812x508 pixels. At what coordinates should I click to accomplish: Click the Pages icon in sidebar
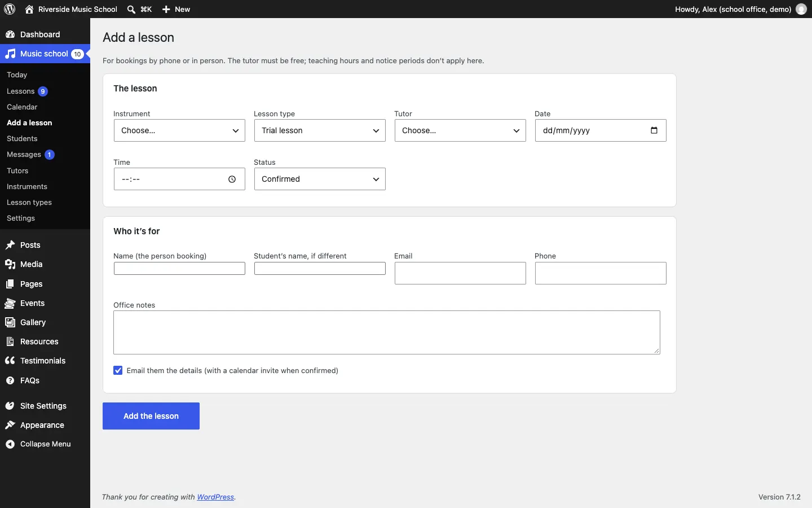pos(10,284)
